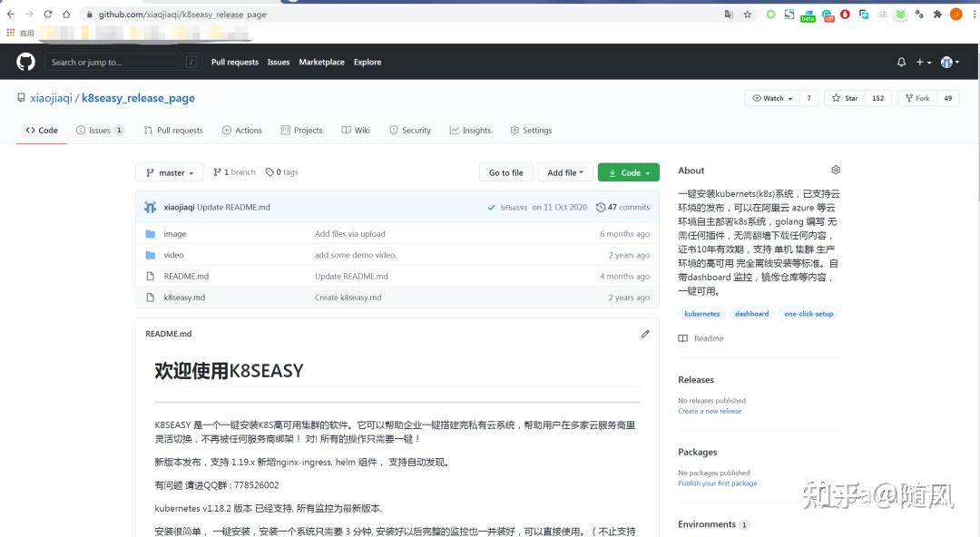Image resolution: width=980 pixels, height=537 pixels.
Task: Switch to repository Pull requests tab
Action: [x=173, y=130]
